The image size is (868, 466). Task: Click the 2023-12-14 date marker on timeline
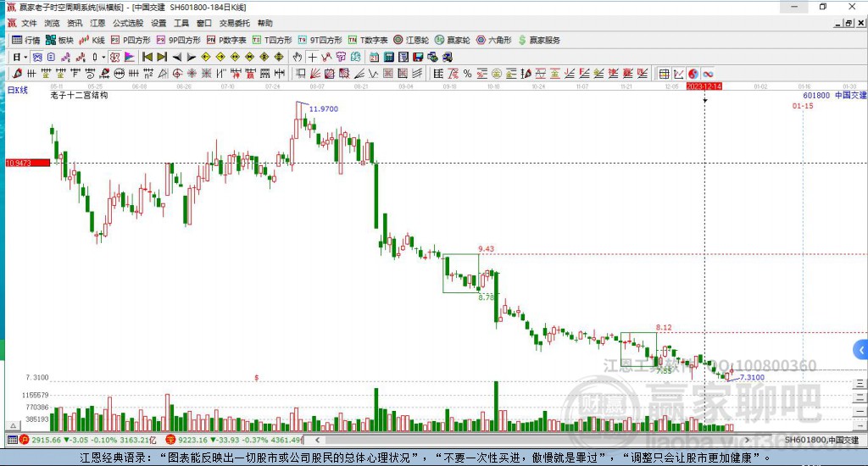(704, 86)
